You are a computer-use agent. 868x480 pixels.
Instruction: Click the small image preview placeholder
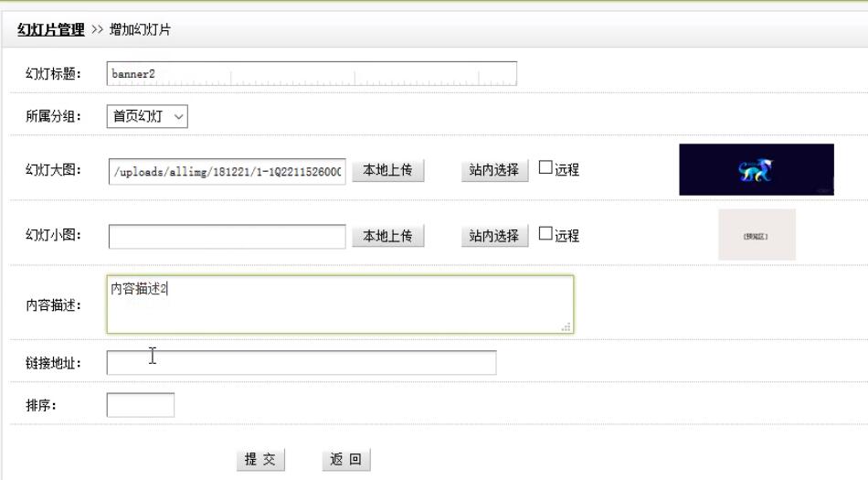pos(757,234)
